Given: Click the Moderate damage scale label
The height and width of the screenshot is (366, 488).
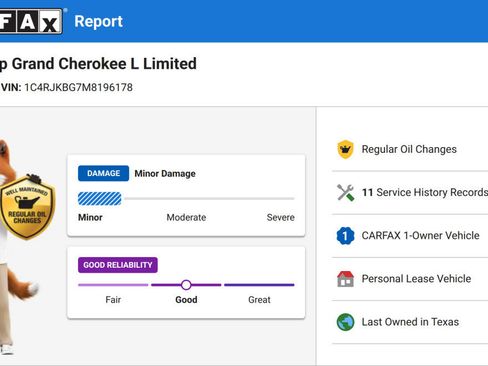Looking at the screenshot, I should (x=186, y=217).
